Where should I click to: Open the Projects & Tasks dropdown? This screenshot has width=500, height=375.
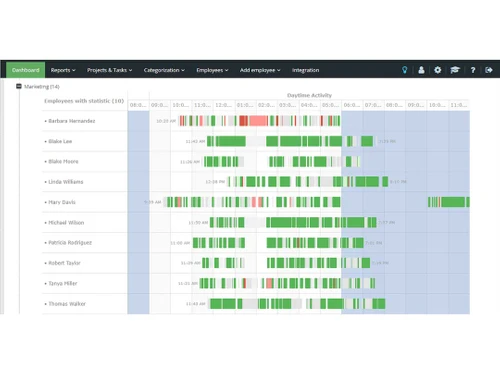[110, 70]
